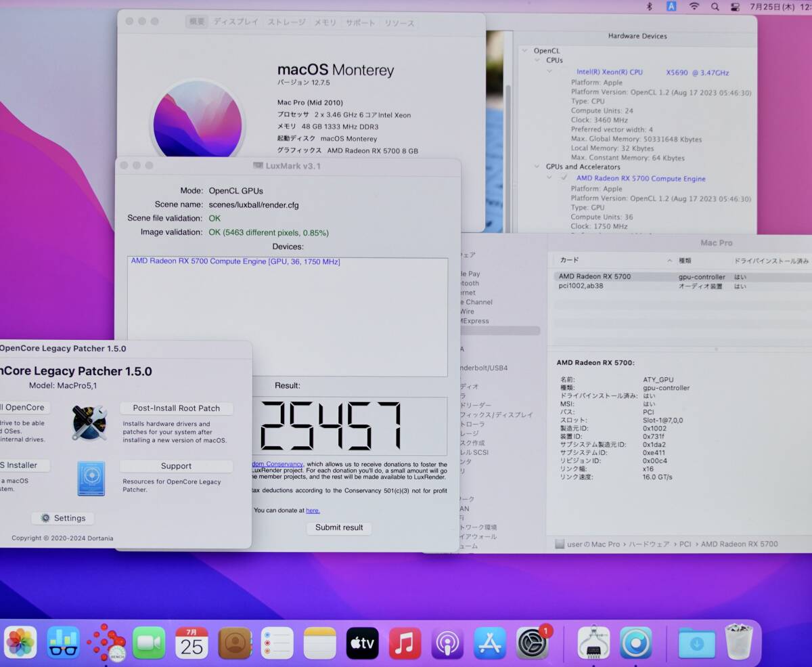Screen dimensions: 812x667
Task: Select the 概要 tab
Action: click(197, 22)
